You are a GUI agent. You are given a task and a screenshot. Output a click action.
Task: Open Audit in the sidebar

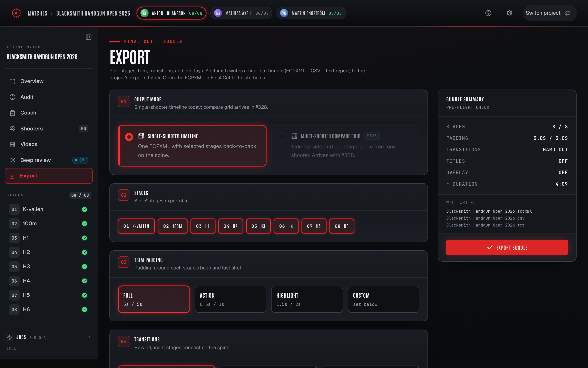coord(49,97)
